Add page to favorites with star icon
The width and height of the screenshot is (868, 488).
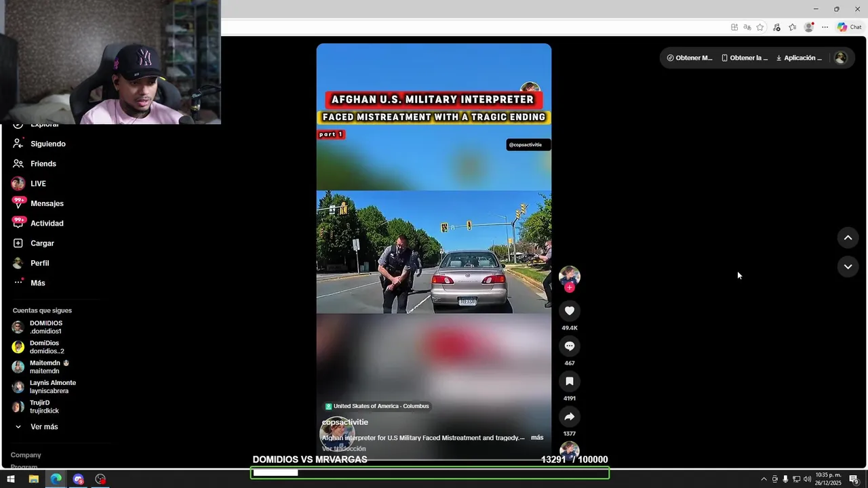[760, 27]
